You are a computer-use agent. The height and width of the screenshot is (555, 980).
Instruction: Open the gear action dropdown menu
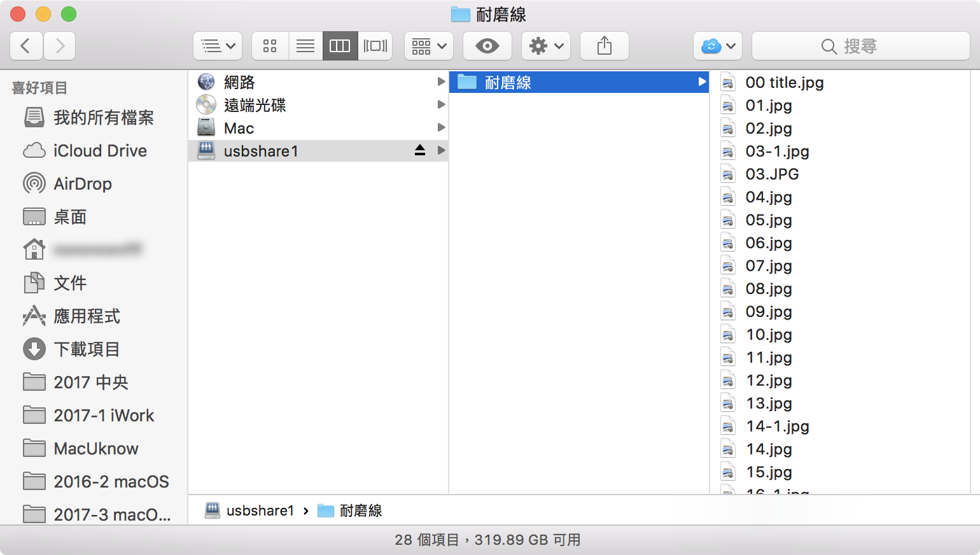[x=546, y=46]
